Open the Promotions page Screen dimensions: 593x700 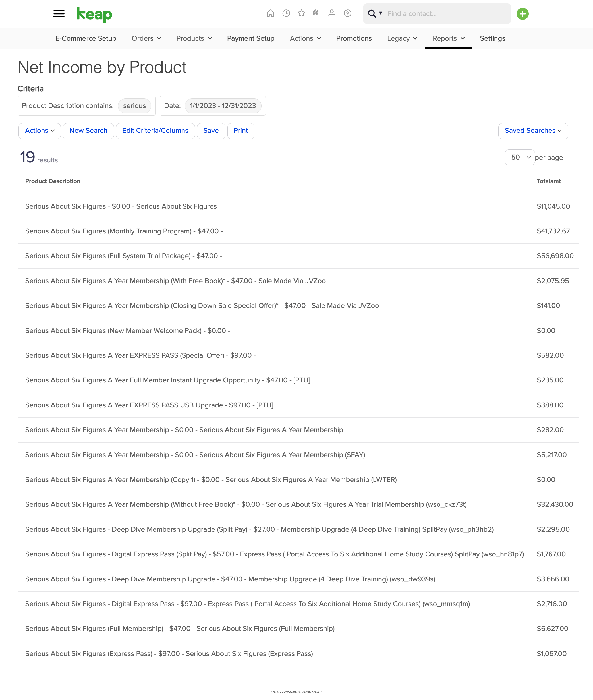(354, 38)
